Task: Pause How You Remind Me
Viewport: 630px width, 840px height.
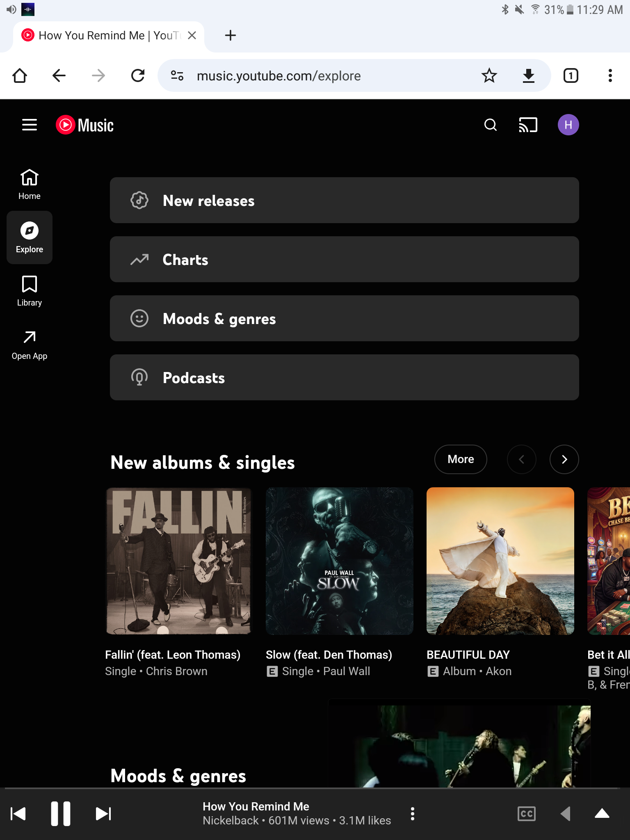Action: 61,814
